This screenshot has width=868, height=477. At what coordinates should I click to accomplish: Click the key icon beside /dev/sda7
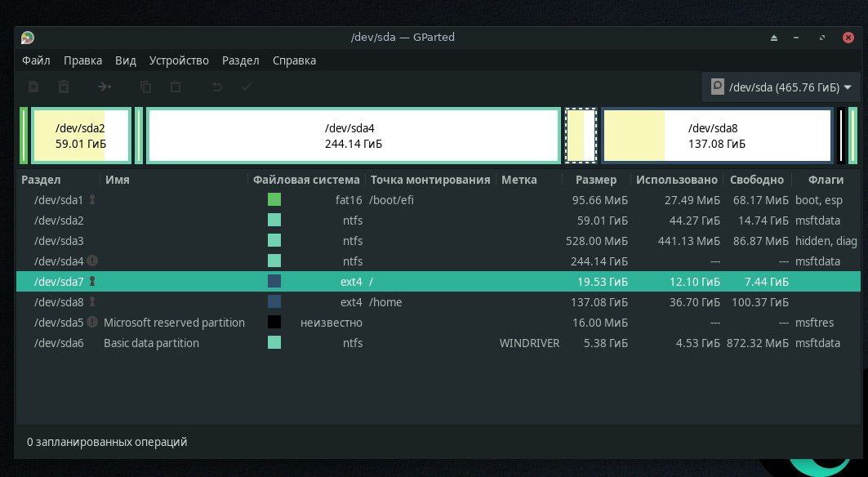92,282
